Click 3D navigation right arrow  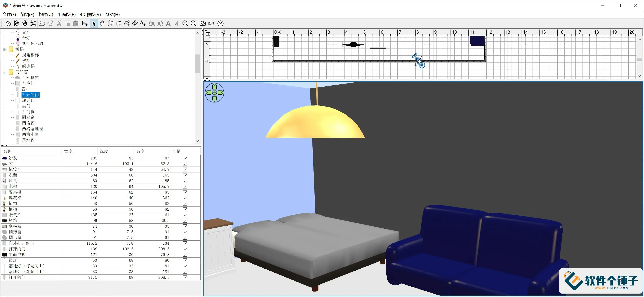pos(220,93)
